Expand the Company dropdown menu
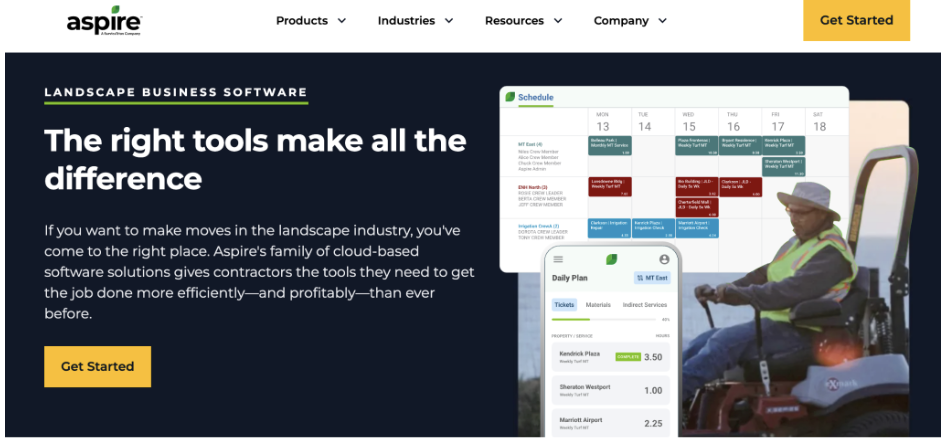The width and height of the screenshot is (946, 442). tap(630, 21)
